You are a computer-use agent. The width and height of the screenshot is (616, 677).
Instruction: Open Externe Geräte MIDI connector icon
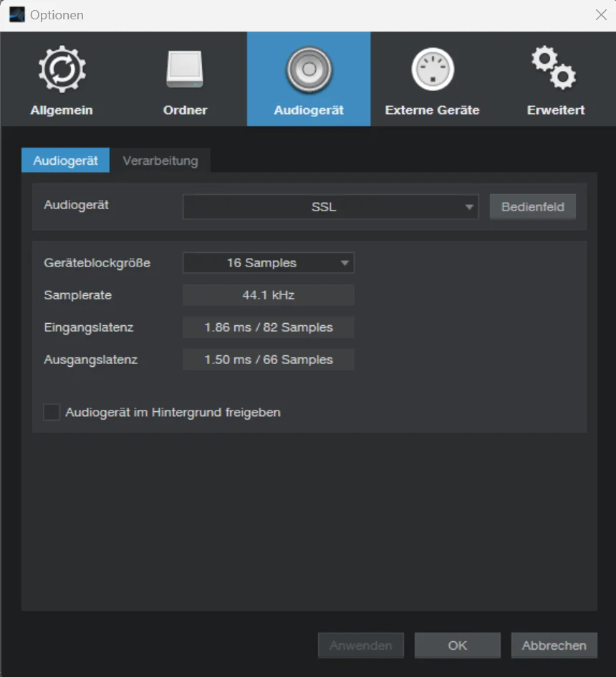click(x=433, y=69)
